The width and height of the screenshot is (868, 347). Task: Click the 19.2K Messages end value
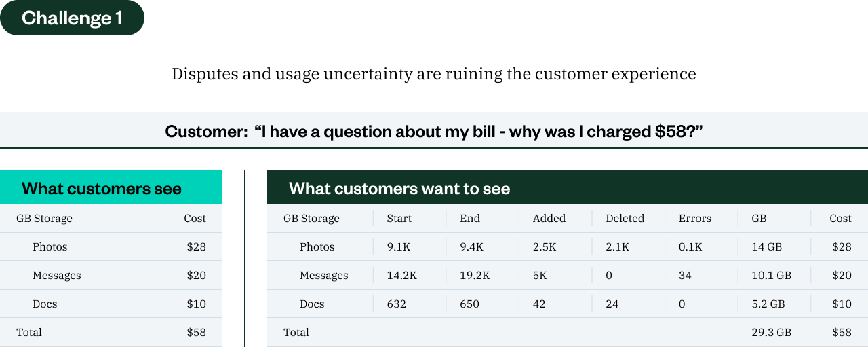[475, 276]
